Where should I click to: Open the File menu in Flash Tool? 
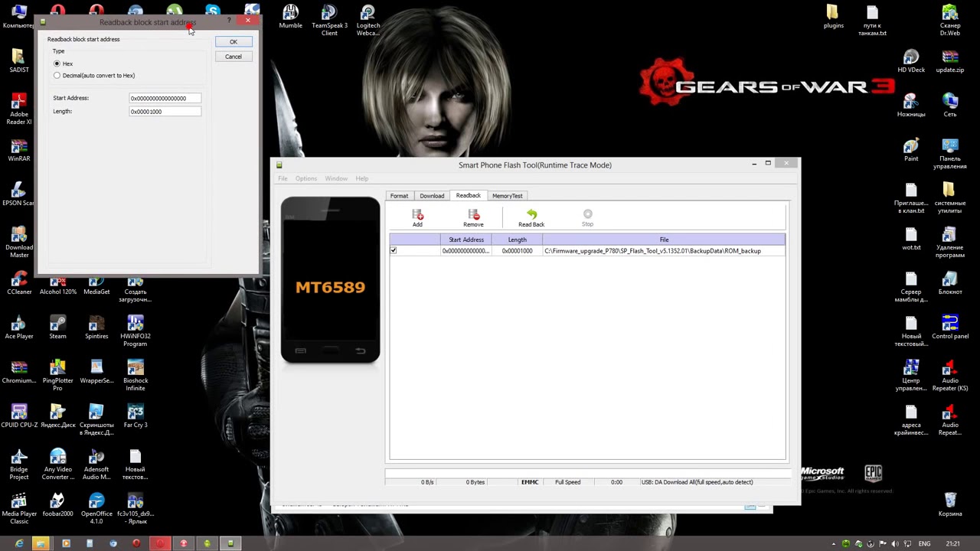pos(283,178)
